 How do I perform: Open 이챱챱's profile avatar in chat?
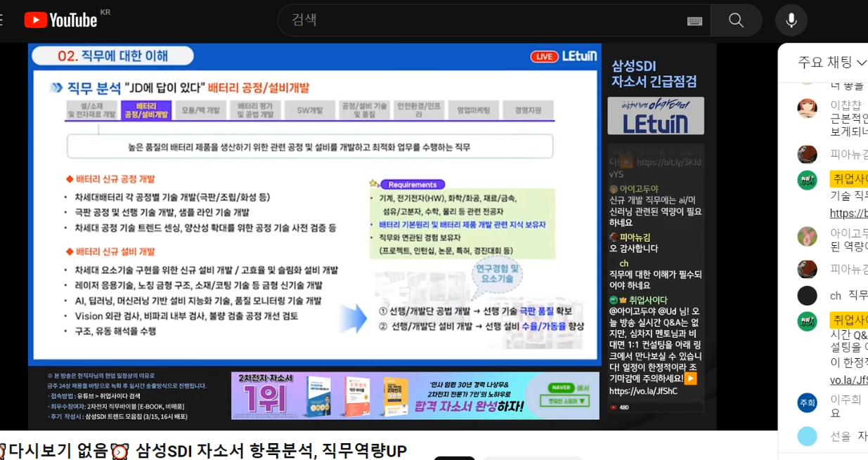point(807,108)
